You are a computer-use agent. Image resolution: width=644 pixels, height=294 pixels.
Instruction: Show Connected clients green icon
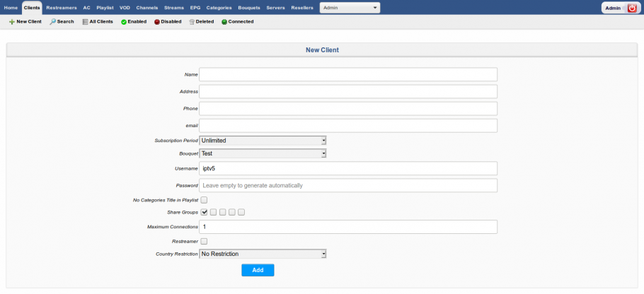(224, 22)
